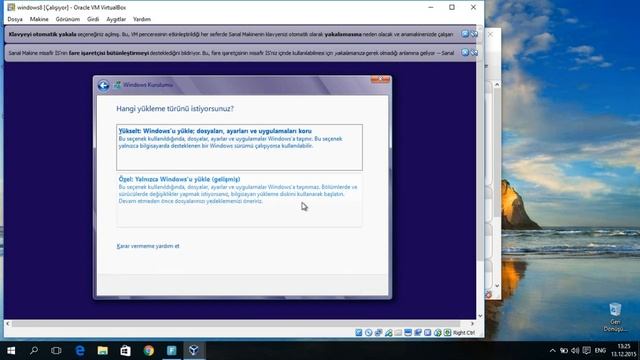Screen dimensions: 640x360
Task: Change the ENG input language in tray
Action: tap(600, 351)
